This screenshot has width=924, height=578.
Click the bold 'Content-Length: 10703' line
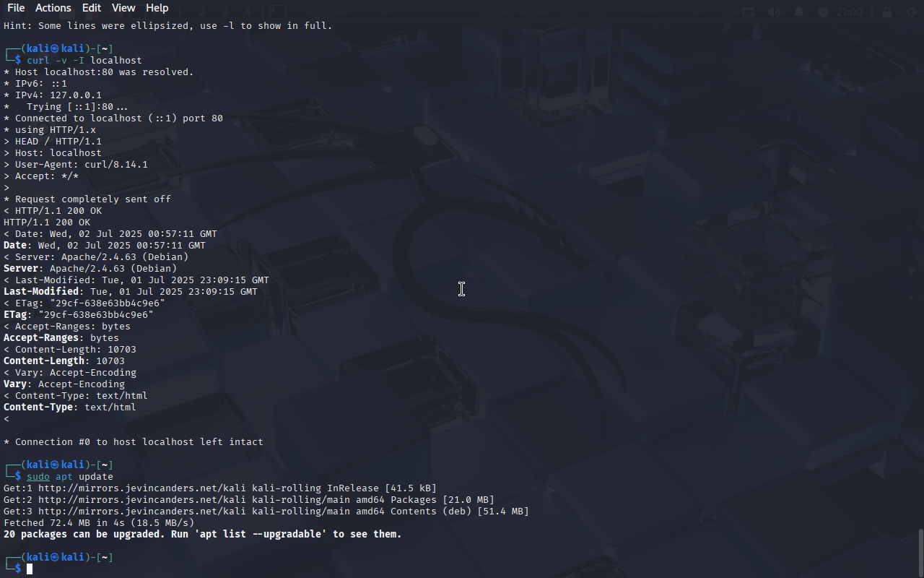(64, 361)
